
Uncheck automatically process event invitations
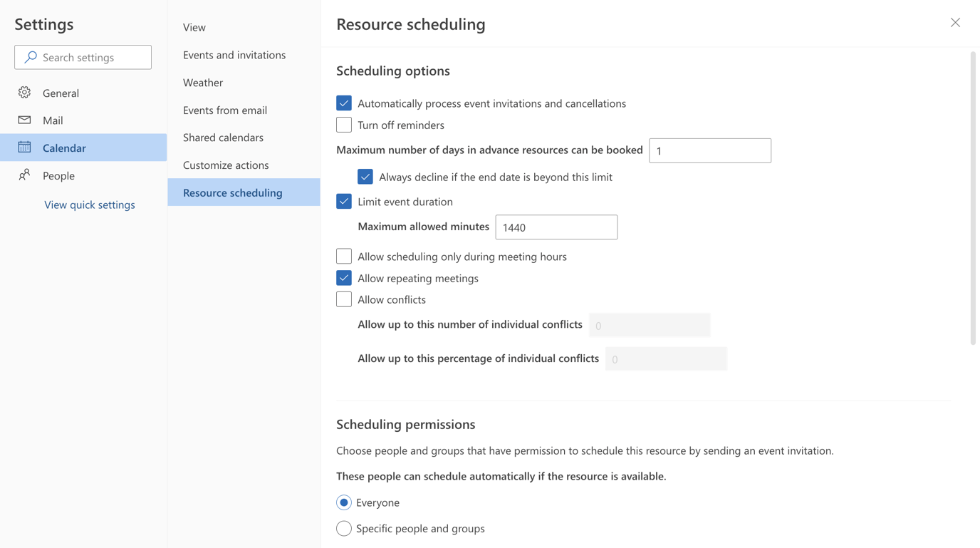click(x=344, y=103)
